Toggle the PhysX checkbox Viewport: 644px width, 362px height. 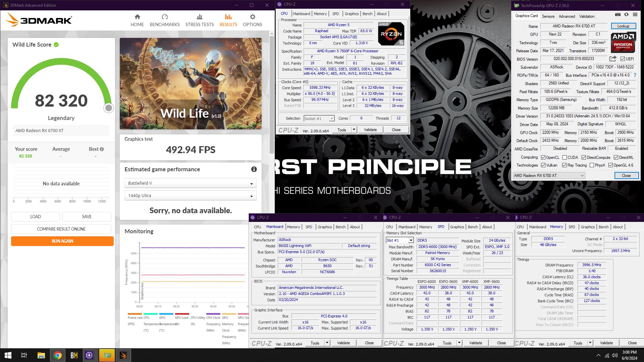(x=592, y=165)
